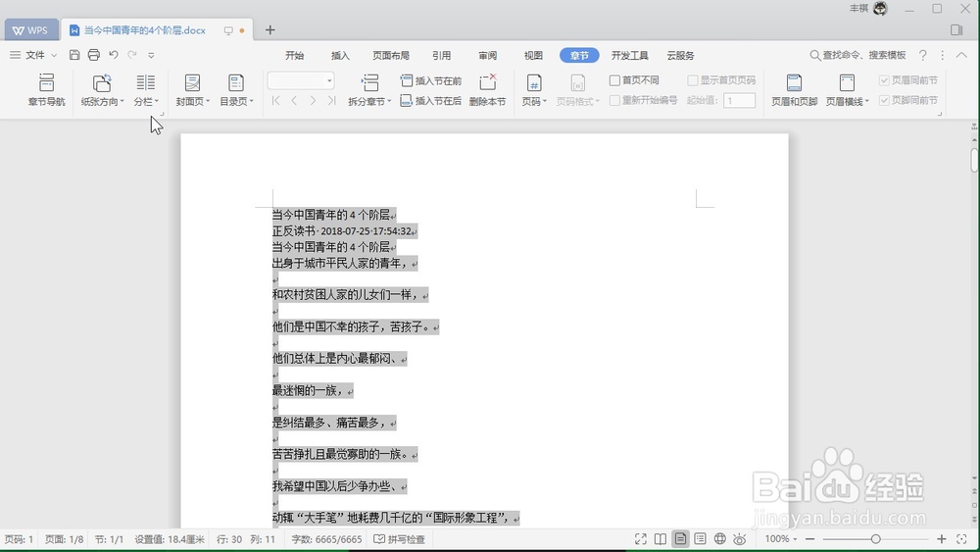This screenshot has width=980, height=552.
Task: Click the paper orientation icon
Action: point(101,83)
